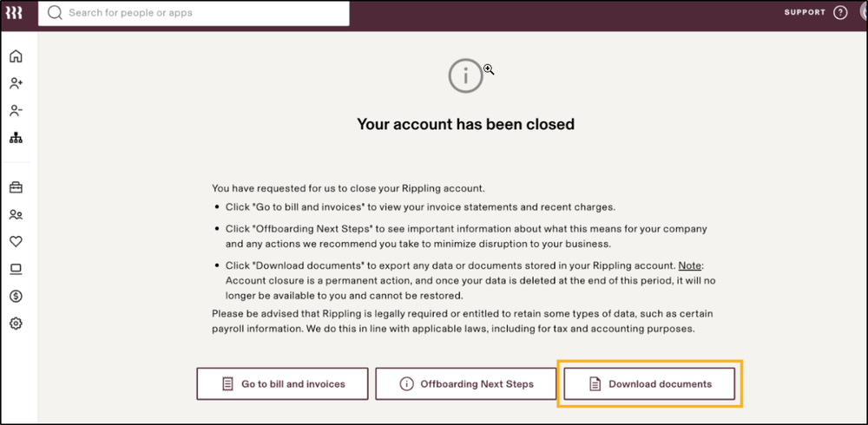Open the profile avatar in the top right corner
Screen dimensions: 868x425
(x=861, y=13)
